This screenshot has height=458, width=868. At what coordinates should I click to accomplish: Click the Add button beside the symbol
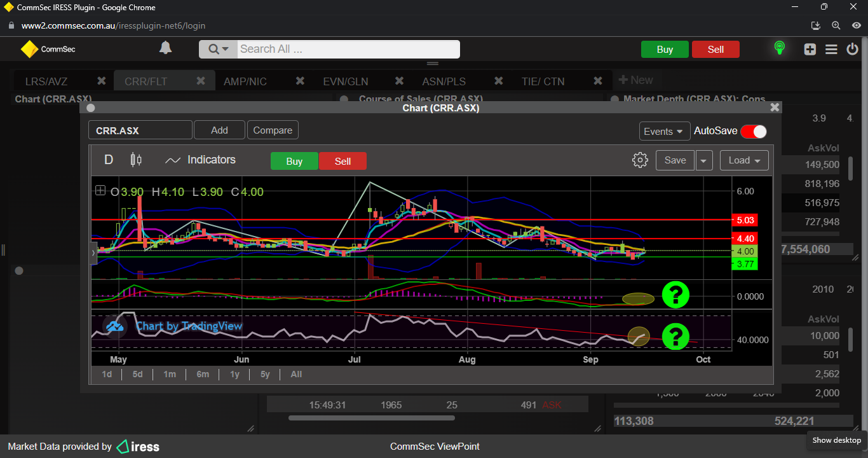click(x=219, y=130)
